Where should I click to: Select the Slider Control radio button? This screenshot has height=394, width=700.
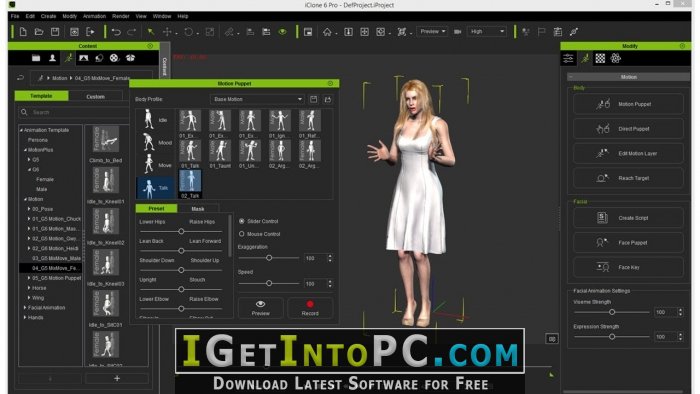tap(242, 221)
